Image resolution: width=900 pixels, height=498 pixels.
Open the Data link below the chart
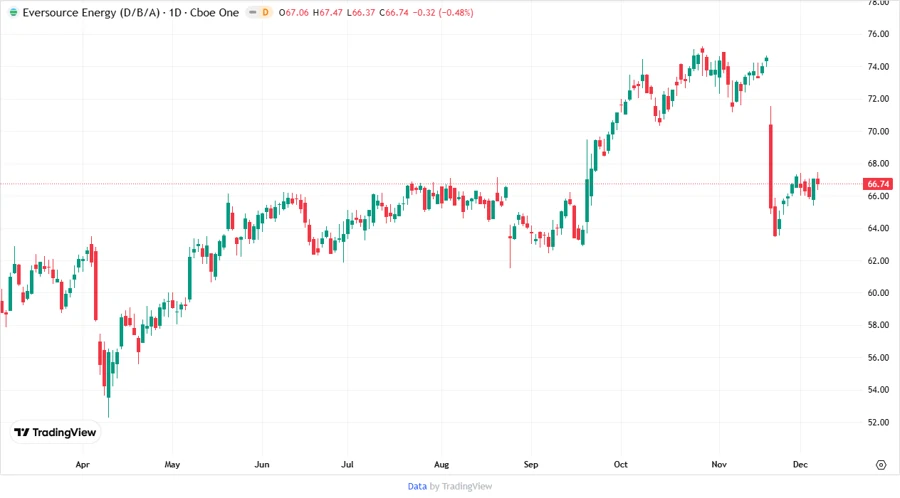[417, 487]
